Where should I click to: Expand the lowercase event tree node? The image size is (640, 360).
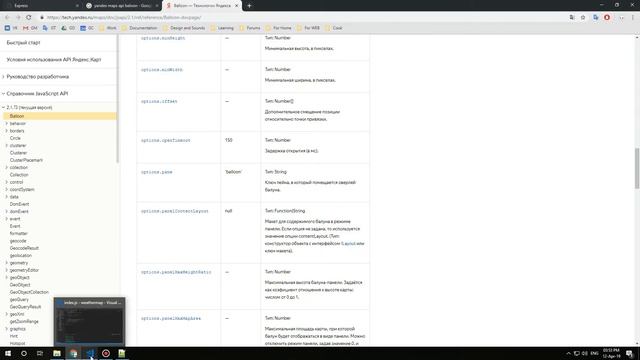point(7,219)
